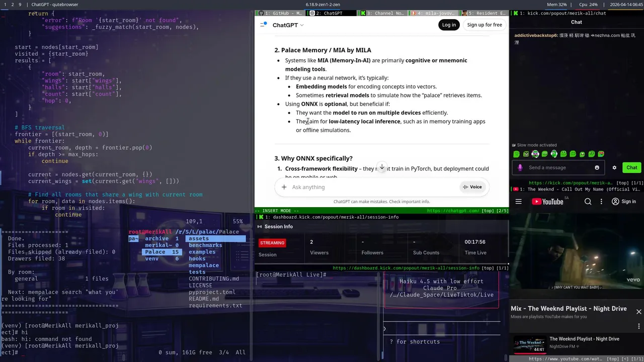The image size is (644, 362).
Task: Start ChatGPT Voice mode
Action: [472, 187]
